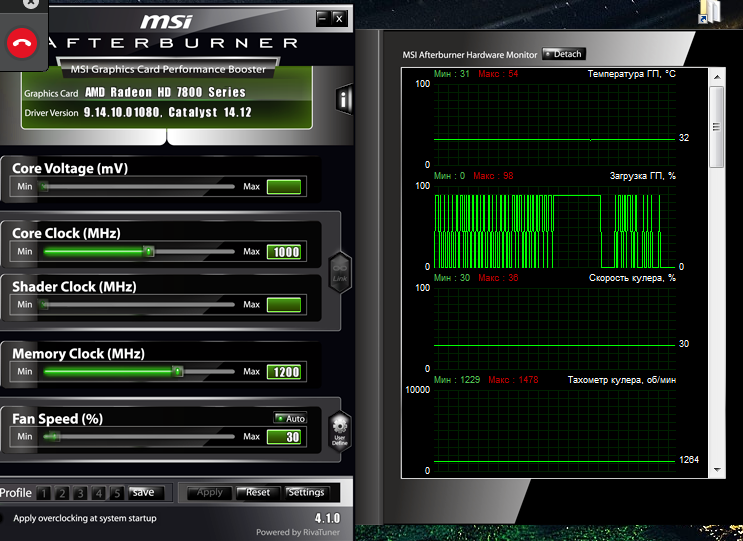
Task: Click the Memory Clock slider handle
Action: coord(178,371)
